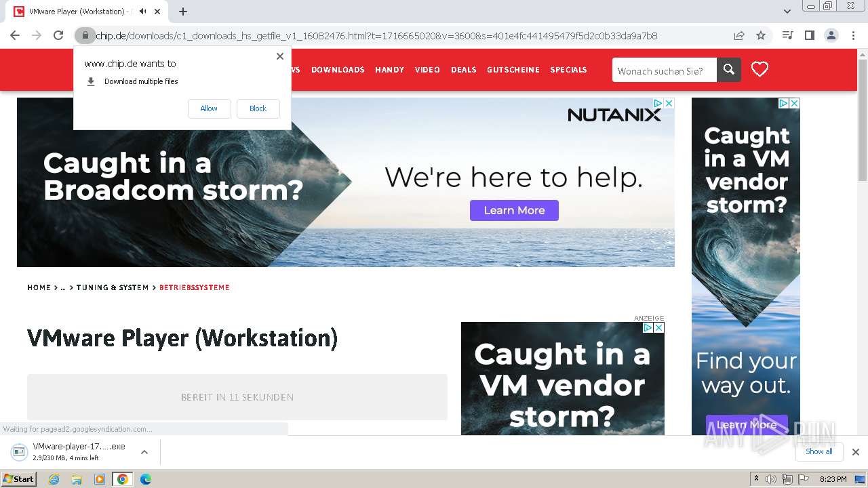This screenshot has height=488, width=868.
Task: Click 'BEREIT IN 11 SEKUNDEN' download button
Action: pyautogui.click(x=237, y=397)
